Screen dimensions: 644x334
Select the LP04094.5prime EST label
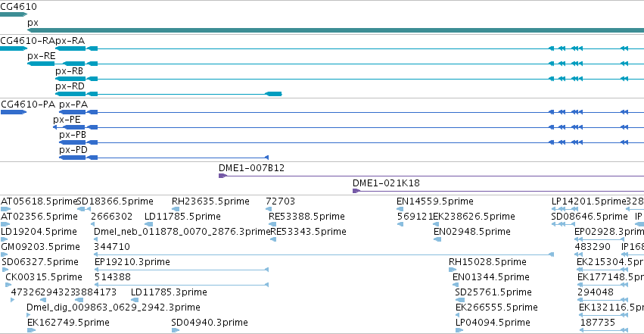[493, 323]
